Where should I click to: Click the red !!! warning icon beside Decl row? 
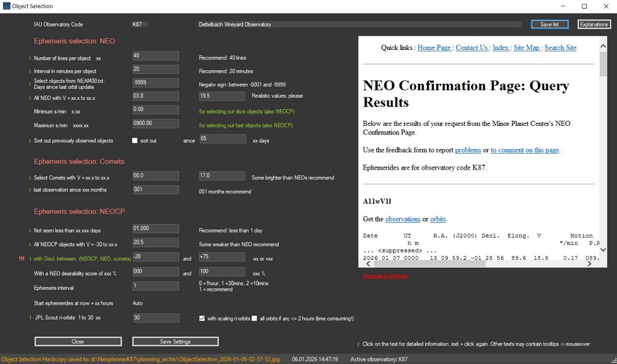click(x=22, y=259)
